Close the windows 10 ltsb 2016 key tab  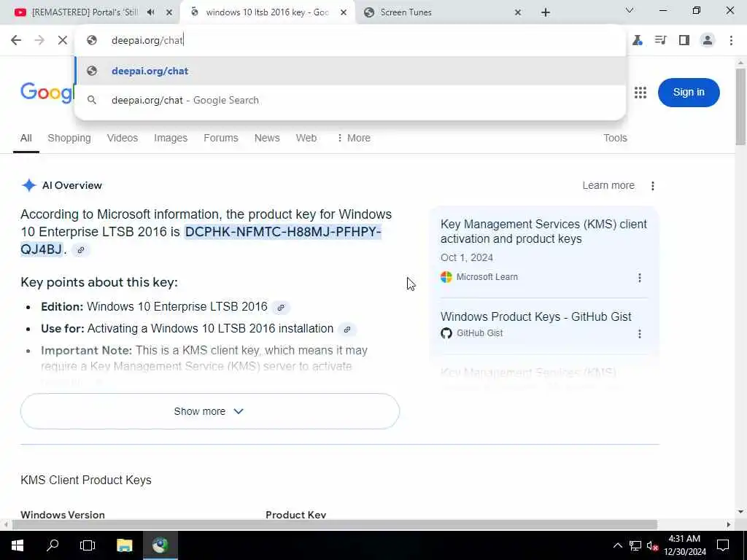pyautogui.click(x=344, y=12)
